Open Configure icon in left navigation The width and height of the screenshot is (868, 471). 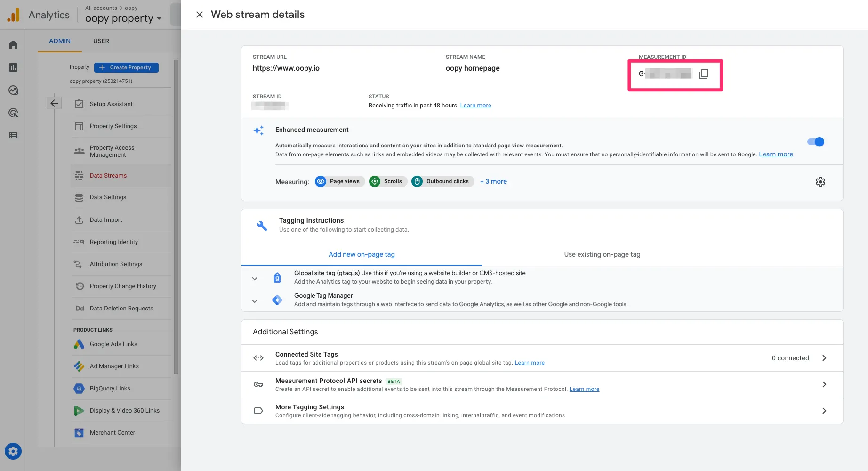(13, 135)
